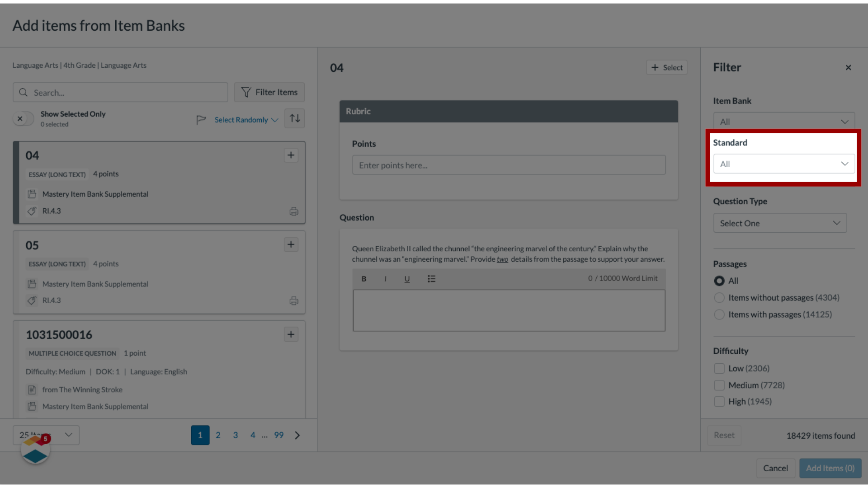Enable the Medium difficulty checkbox
This screenshot has width=868, height=488.
click(x=719, y=385)
